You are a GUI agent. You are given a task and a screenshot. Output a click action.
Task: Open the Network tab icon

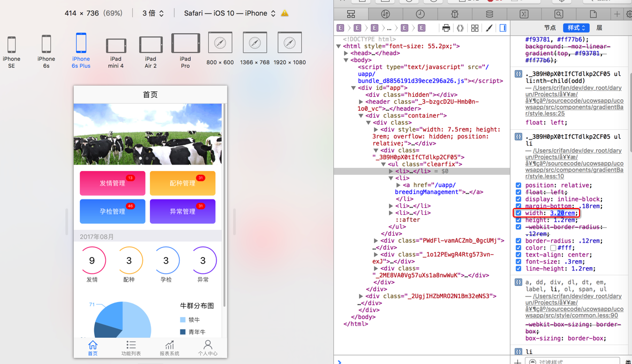click(x=385, y=14)
